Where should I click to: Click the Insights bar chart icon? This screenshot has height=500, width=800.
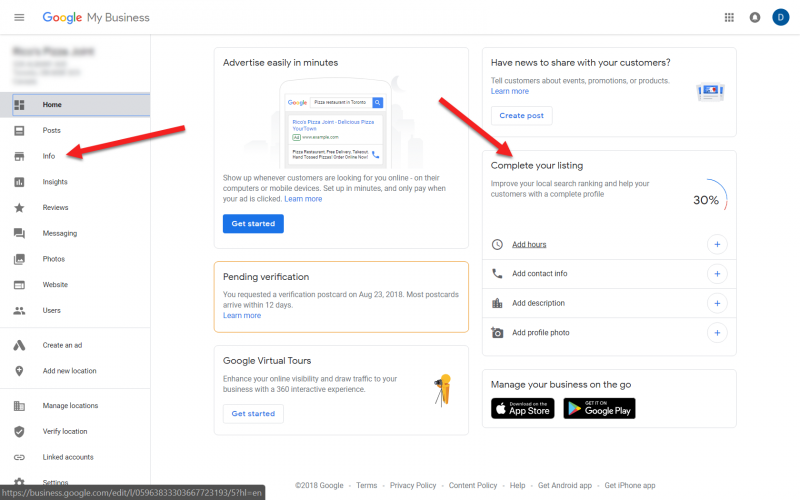[x=19, y=182]
